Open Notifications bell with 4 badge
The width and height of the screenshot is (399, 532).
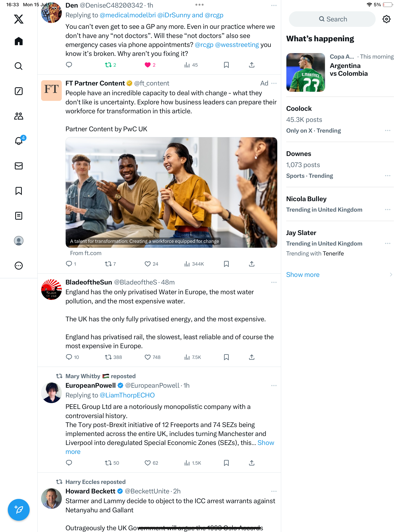click(x=19, y=141)
